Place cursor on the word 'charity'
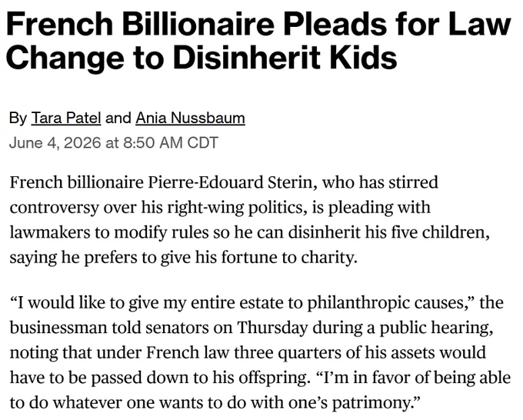This screenshot has width=523, height=420. click(x=327, y=258)
